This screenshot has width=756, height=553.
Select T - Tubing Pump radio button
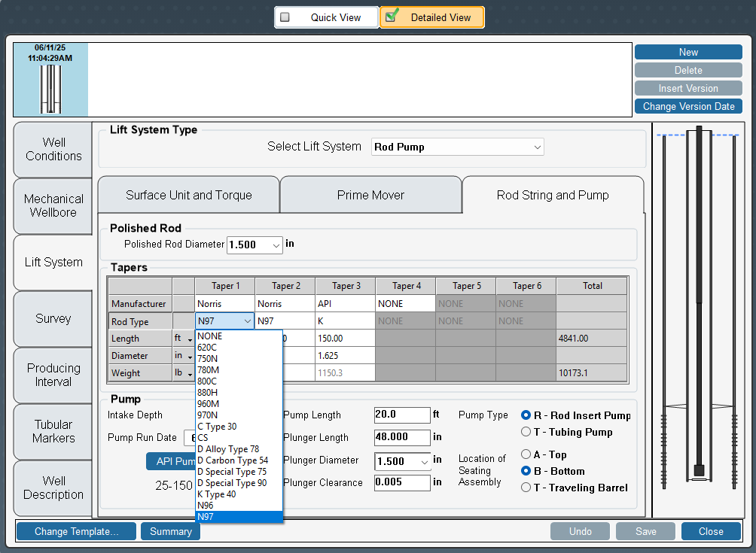coord(526,432)
